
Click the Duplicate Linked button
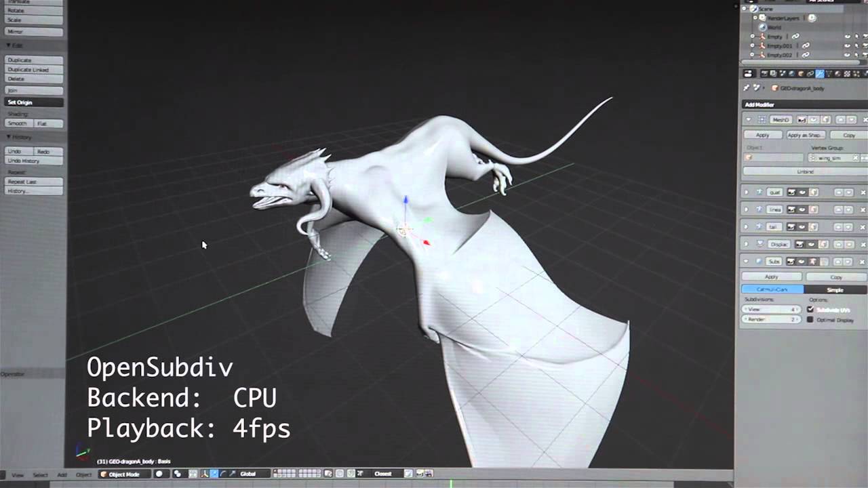(34, 70)
